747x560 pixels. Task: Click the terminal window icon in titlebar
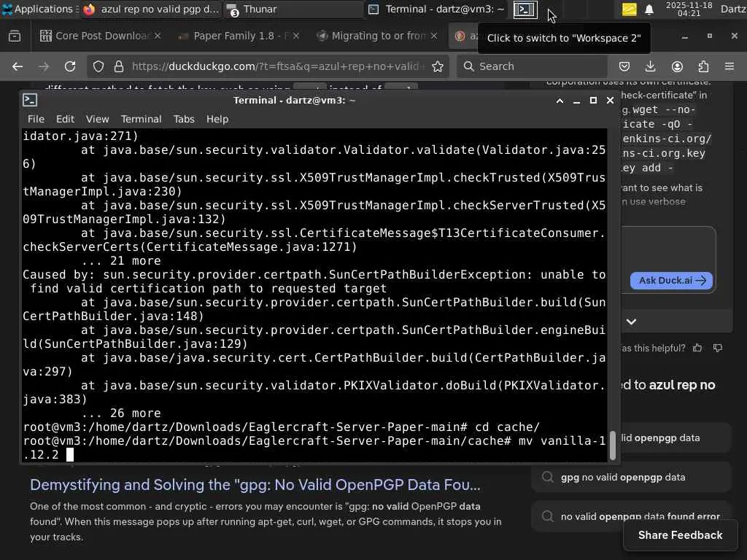pyautogui.click(x=30, y=100)
